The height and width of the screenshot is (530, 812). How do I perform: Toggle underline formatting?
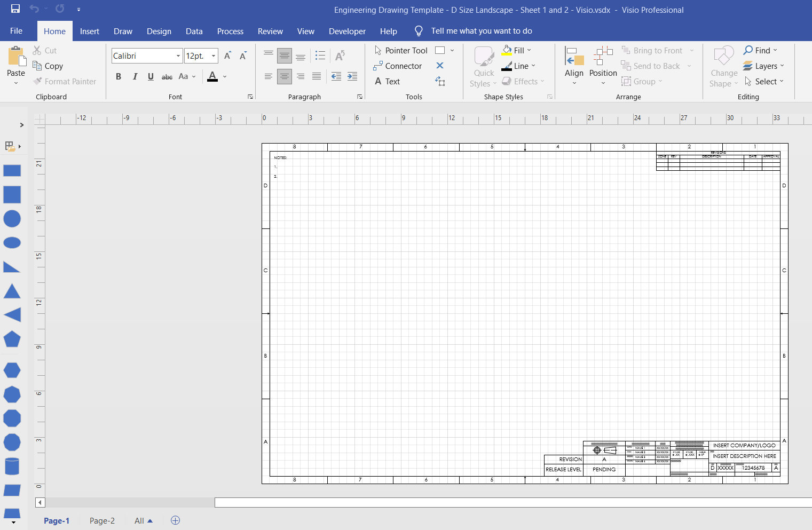(x=151, y=76)
